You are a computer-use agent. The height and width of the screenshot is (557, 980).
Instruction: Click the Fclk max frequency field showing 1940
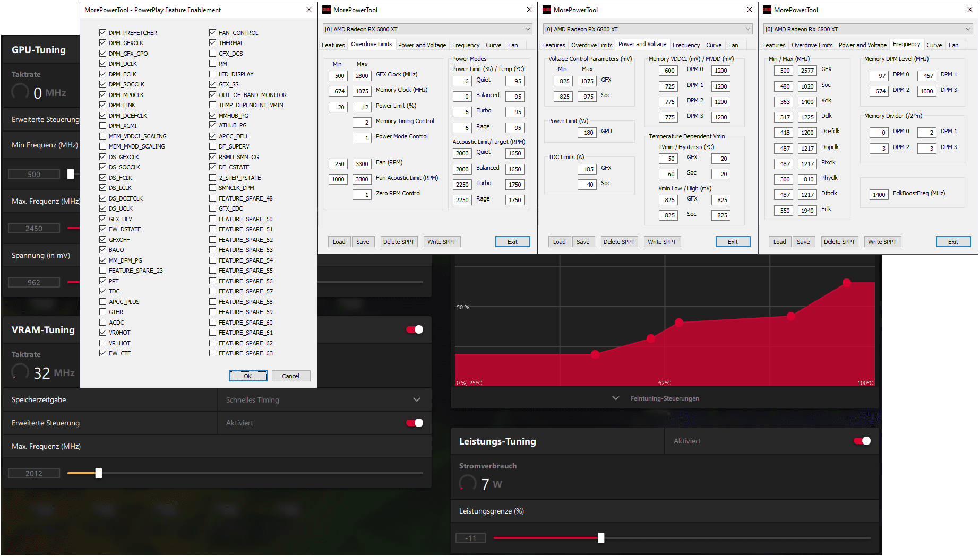[x=807, y=211]
